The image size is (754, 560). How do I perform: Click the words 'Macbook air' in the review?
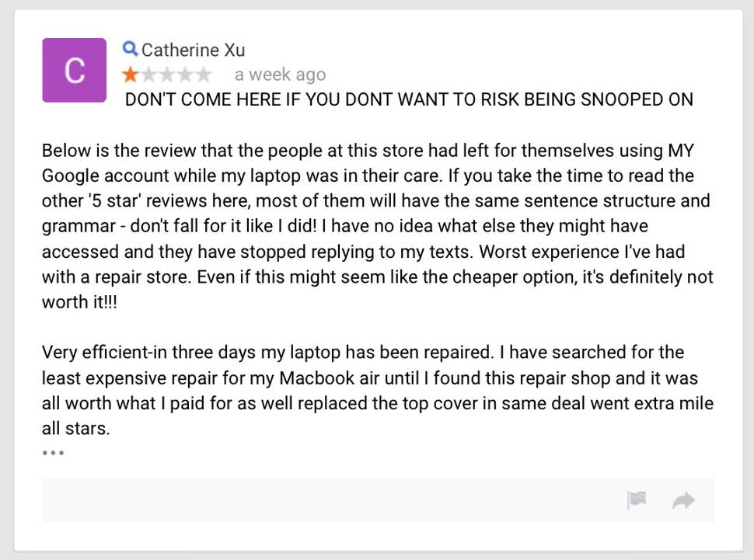click(330, 377)
